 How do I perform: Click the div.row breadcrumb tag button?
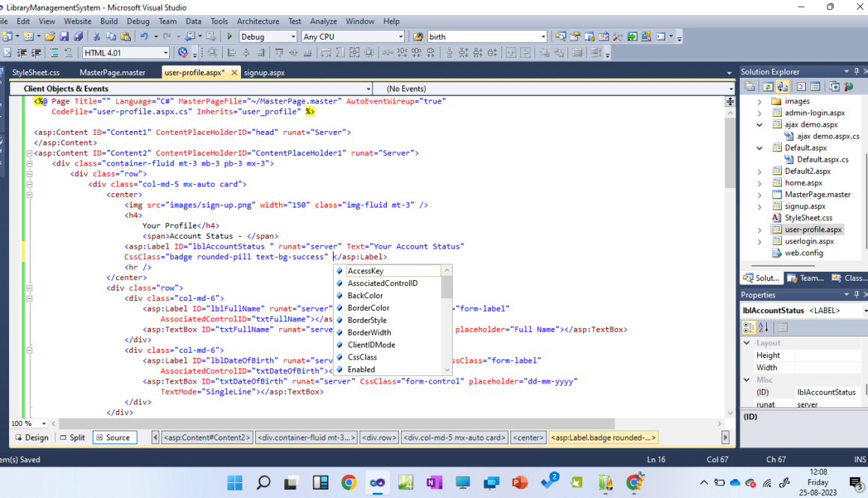point(379,437)
